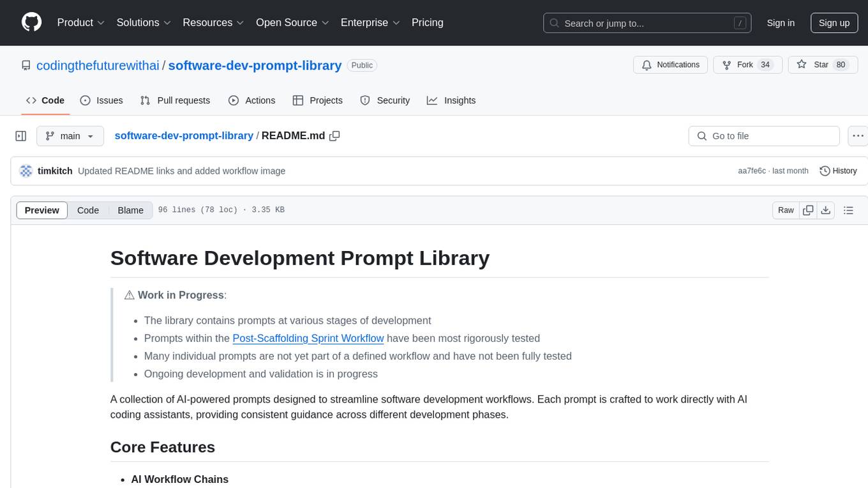Click the repository icon beside the owner name
This screenshot has height=488, width=868.
pyautogui.click(x=26, y=65)
